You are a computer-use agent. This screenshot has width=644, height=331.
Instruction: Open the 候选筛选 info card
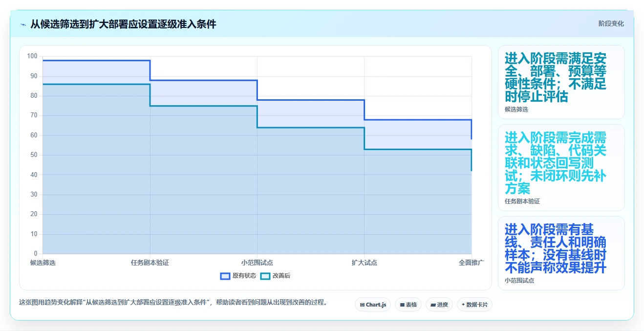[561, 82]
